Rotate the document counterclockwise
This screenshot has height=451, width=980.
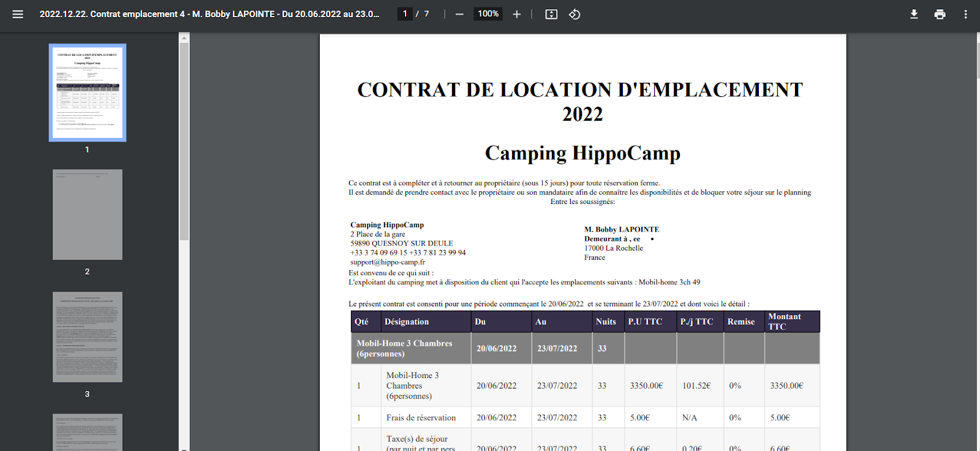575,14
